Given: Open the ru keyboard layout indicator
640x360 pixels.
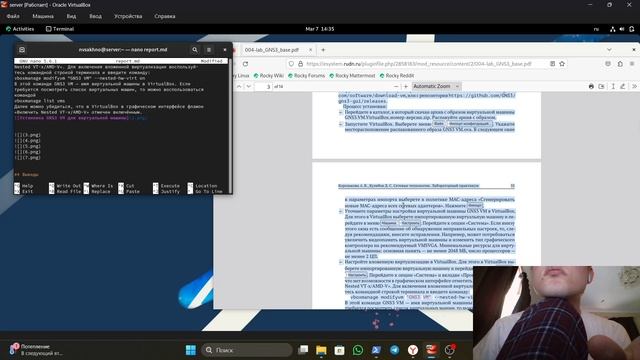Looking at the screenshot, I should pos(596,29).
